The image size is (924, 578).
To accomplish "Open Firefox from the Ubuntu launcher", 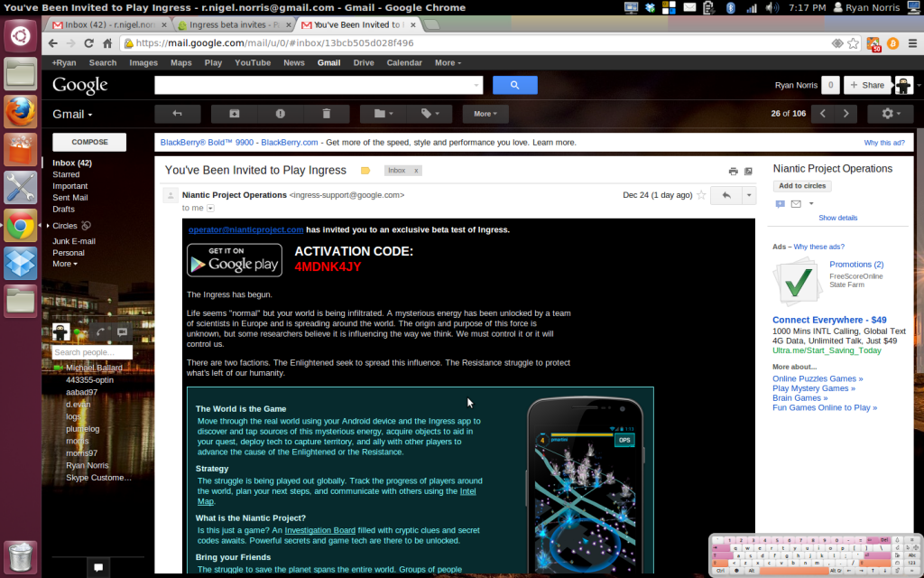I will tap(21, 111).
